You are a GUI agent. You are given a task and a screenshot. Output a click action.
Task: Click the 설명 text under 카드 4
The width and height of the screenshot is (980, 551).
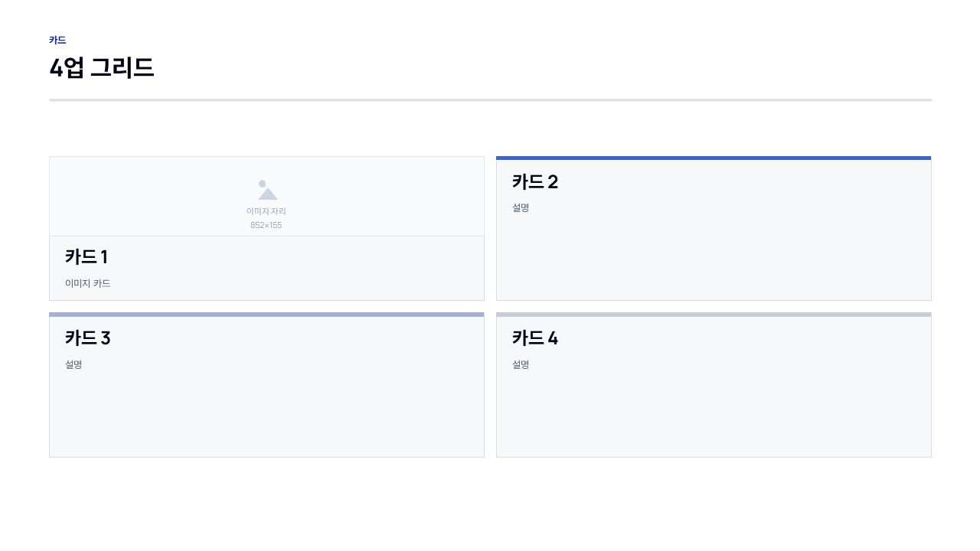(521, 364)
